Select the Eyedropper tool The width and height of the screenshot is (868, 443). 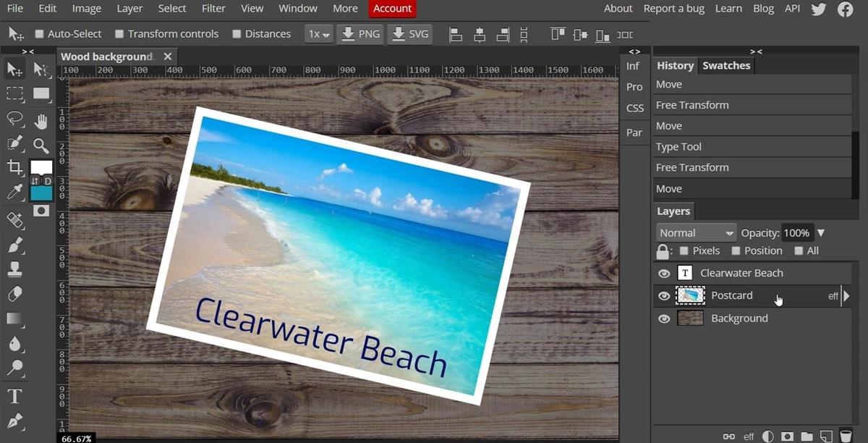click(14, 192)
